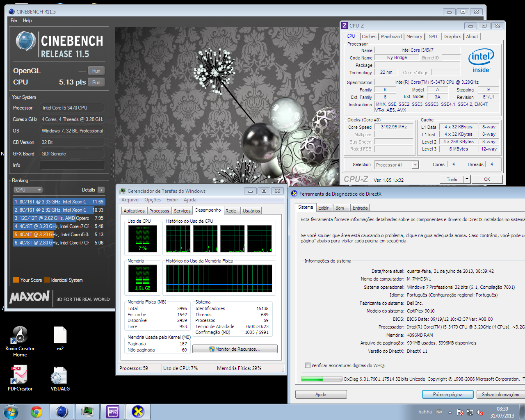Click the Cinebench title bar icon
The image size is (525, 420).
(11, 11)
